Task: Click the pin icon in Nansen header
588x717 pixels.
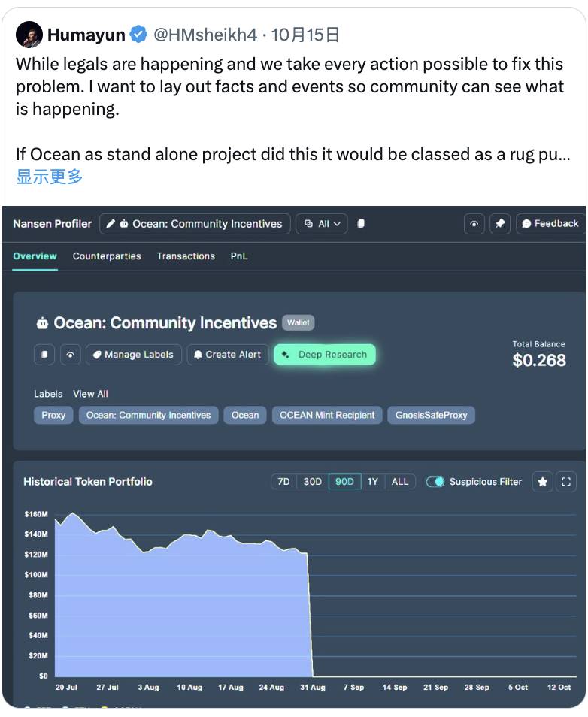Action: [499, 224]
